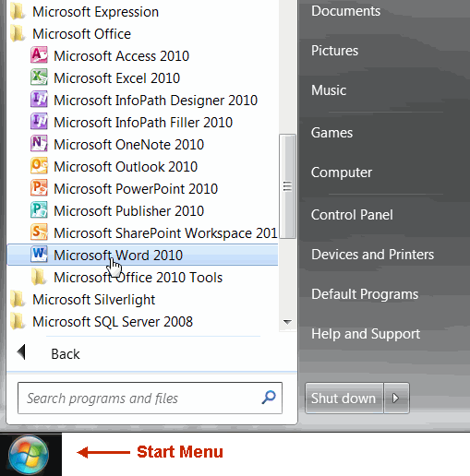Click the search magnifier icon
This screenshot has width=470, height=476.
269,398
